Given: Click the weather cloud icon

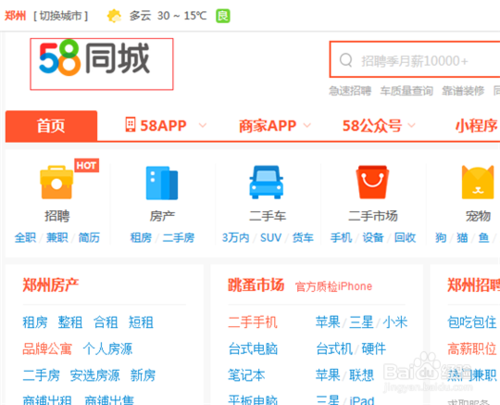Looking at the screenshot, I should (x=114, y=16).
